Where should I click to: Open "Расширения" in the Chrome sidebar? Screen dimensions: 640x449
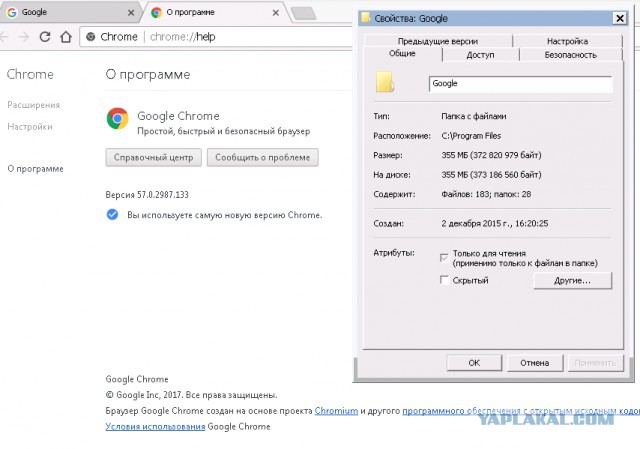tap(33, 105)
